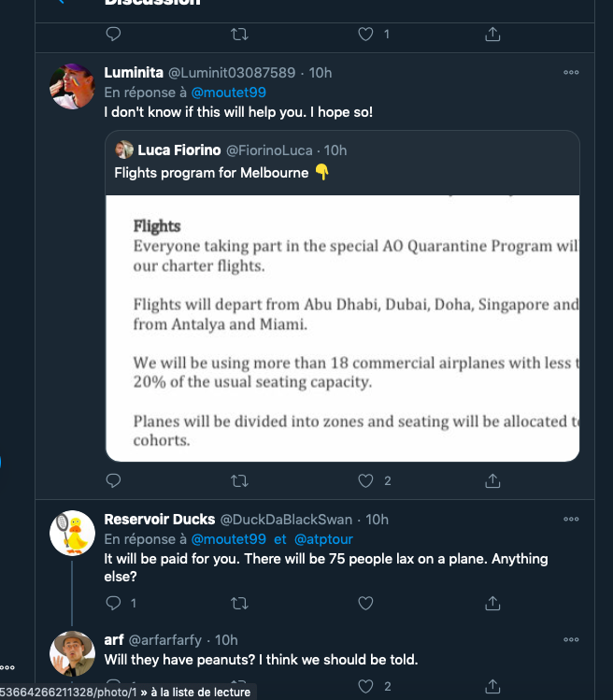Open arf's profile avatar
The height and width of the screenshot is (700, 613).
[x=72, y=654]
